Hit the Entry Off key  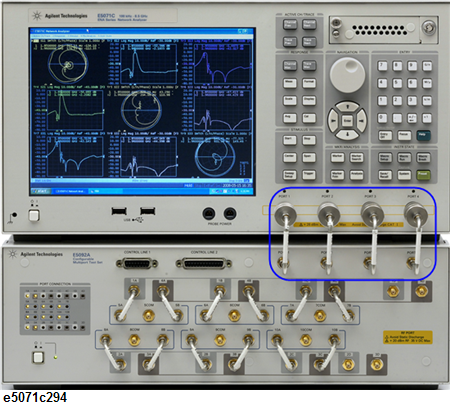[385, 135]
